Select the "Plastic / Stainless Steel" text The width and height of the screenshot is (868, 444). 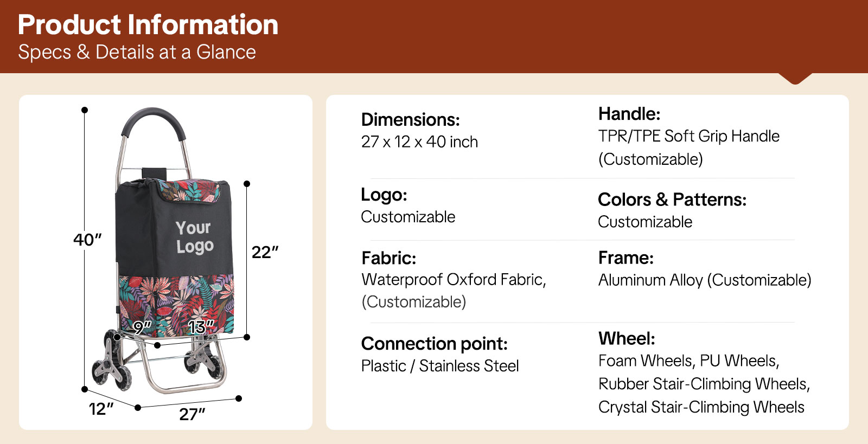pos(439,366)
